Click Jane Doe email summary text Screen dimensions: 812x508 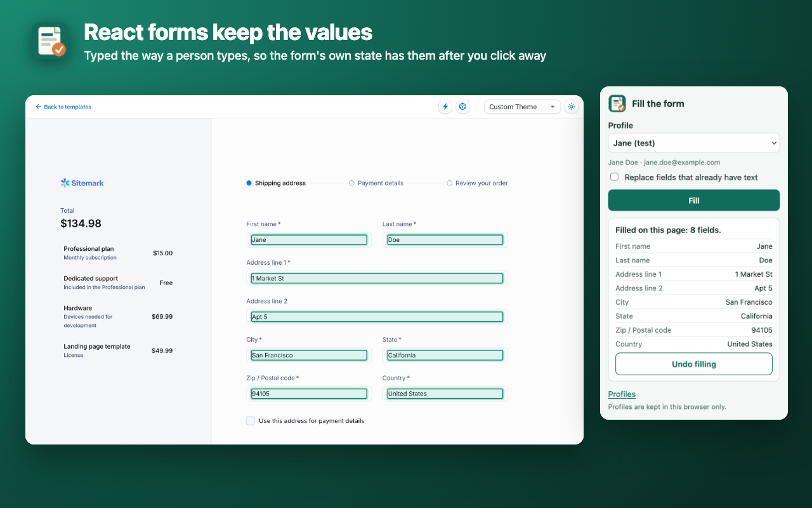click(x=664, y=163)
